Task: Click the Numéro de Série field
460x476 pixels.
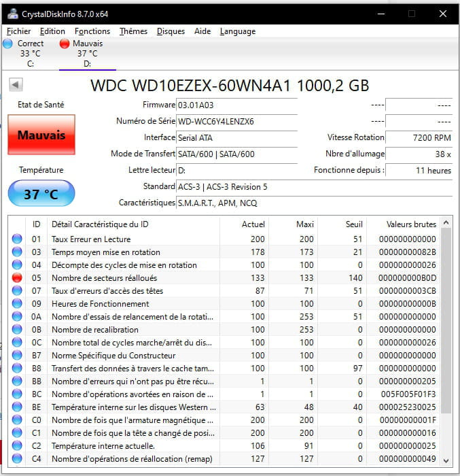Action: 236,121
